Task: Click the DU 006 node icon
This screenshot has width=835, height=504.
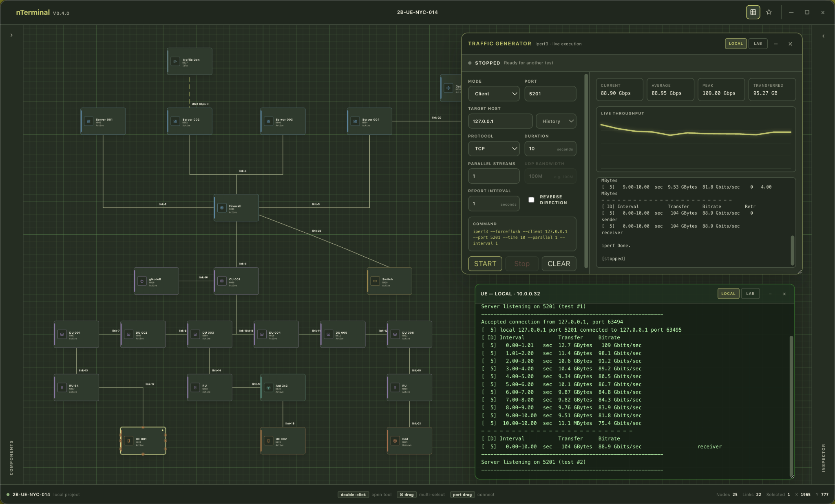Action: (395, 335)
